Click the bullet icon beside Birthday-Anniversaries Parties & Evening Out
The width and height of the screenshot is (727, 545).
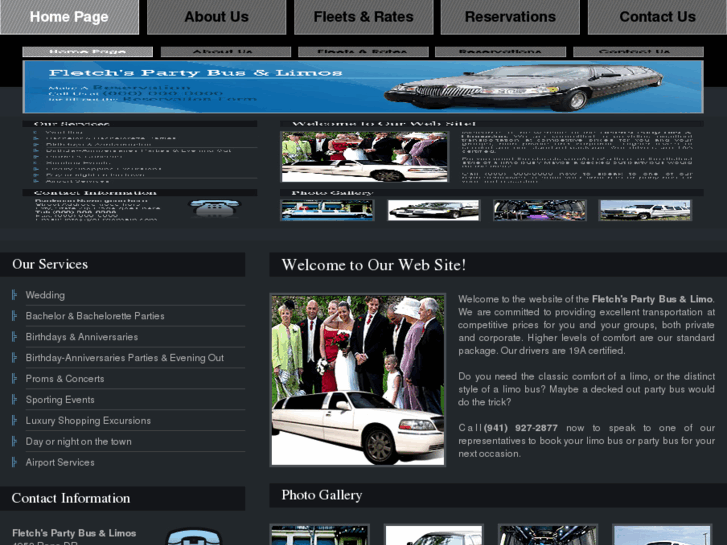click(14, 357)
